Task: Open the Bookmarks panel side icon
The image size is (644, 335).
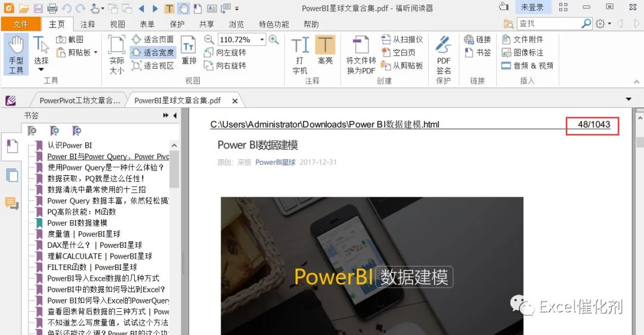Action: click(13, 145)
